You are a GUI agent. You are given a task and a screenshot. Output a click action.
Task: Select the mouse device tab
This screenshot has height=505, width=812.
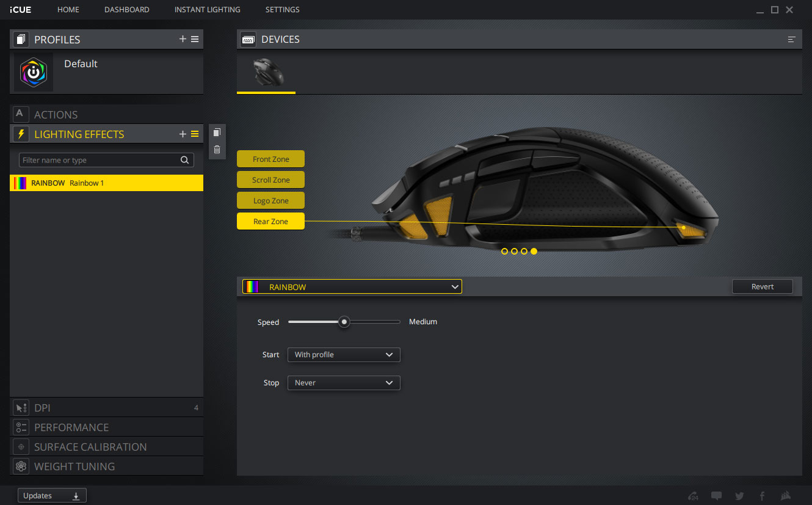(266, 72)
